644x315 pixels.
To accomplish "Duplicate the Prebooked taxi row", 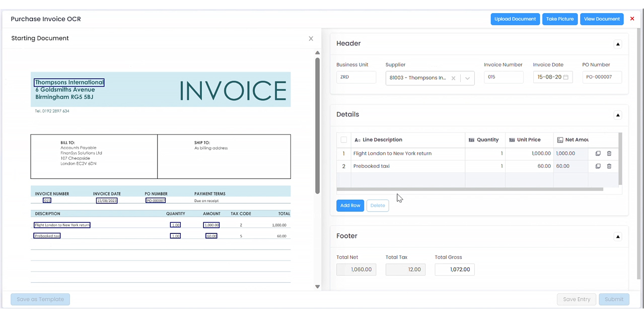I will click(x=598, y=166).
